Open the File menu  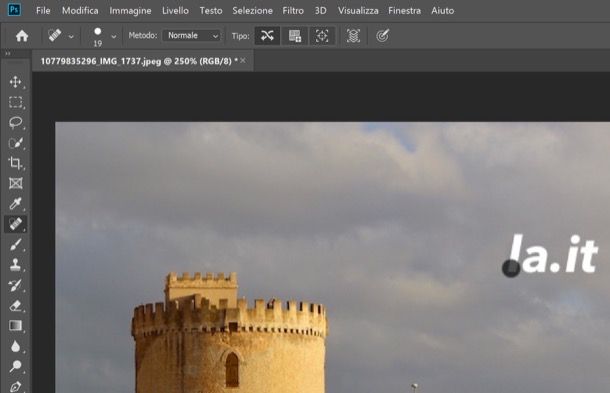coord(43,11)
